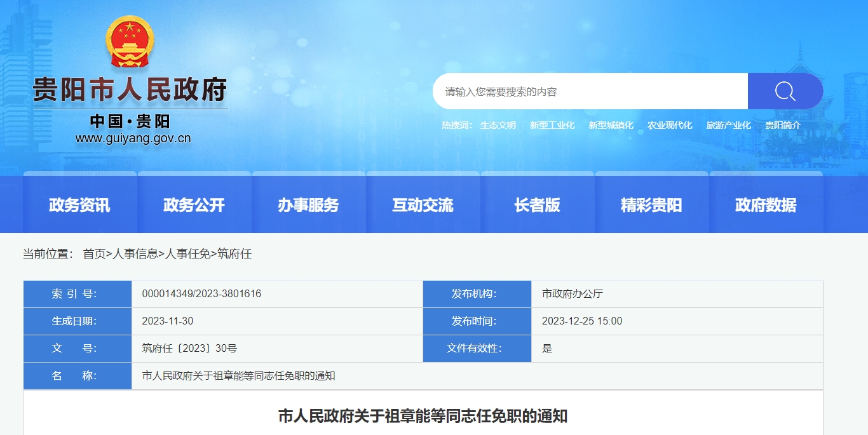Open the 政府数据 navigation tab
Screen dimensions: 868x435
pyautogui.click(x=766, y=205)
